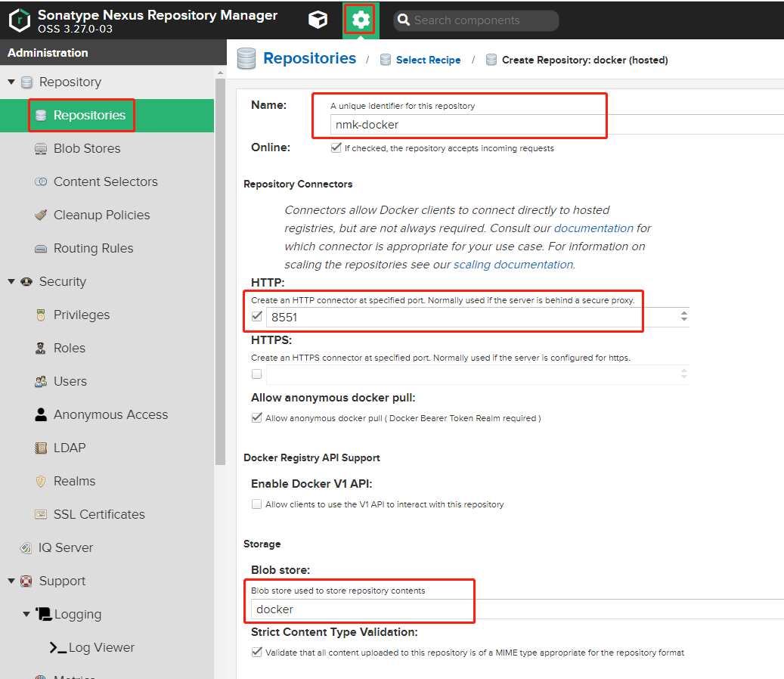Enable Docker V1 API checkbox

[257, 504]
